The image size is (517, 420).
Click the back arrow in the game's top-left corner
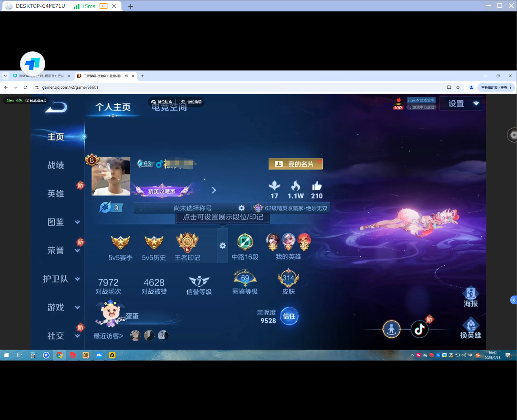click(56, 107)
